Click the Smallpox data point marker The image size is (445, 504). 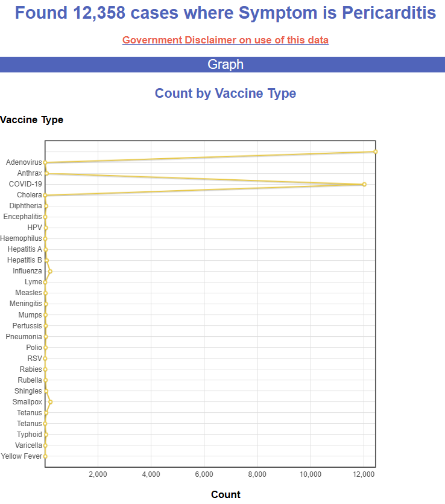tap(50, 402)
